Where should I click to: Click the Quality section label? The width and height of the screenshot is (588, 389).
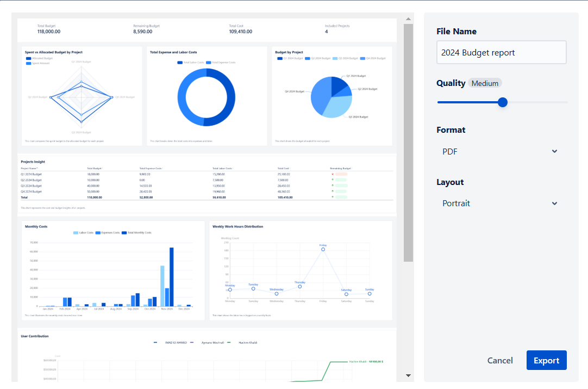tap(451, 83)
